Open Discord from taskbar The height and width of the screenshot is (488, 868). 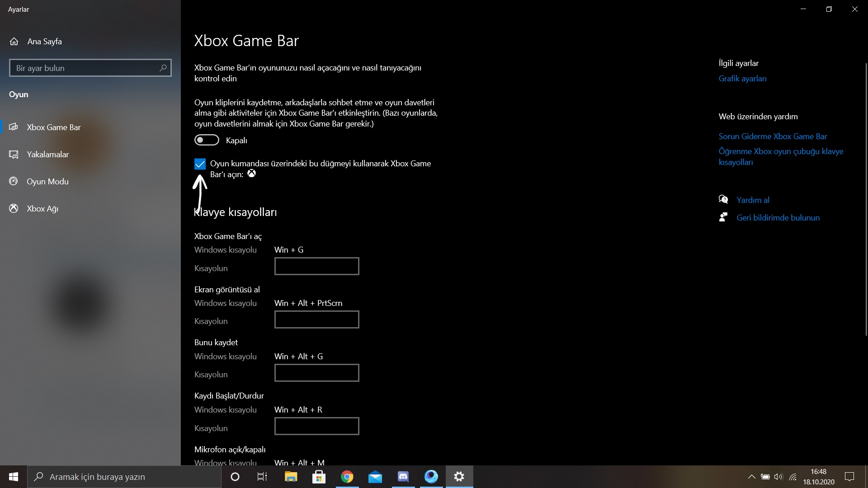coord(403,477)
